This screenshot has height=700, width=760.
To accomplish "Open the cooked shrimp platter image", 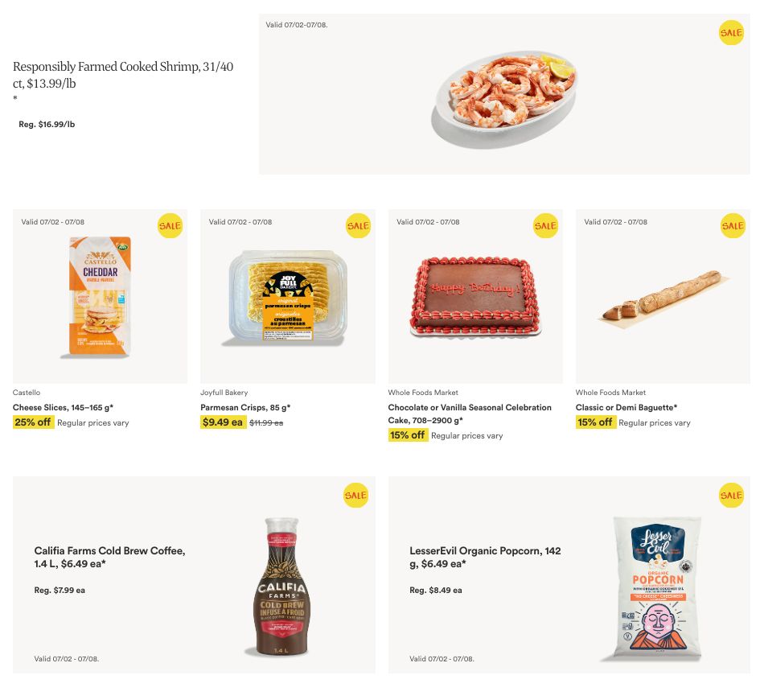I will 504,99.
